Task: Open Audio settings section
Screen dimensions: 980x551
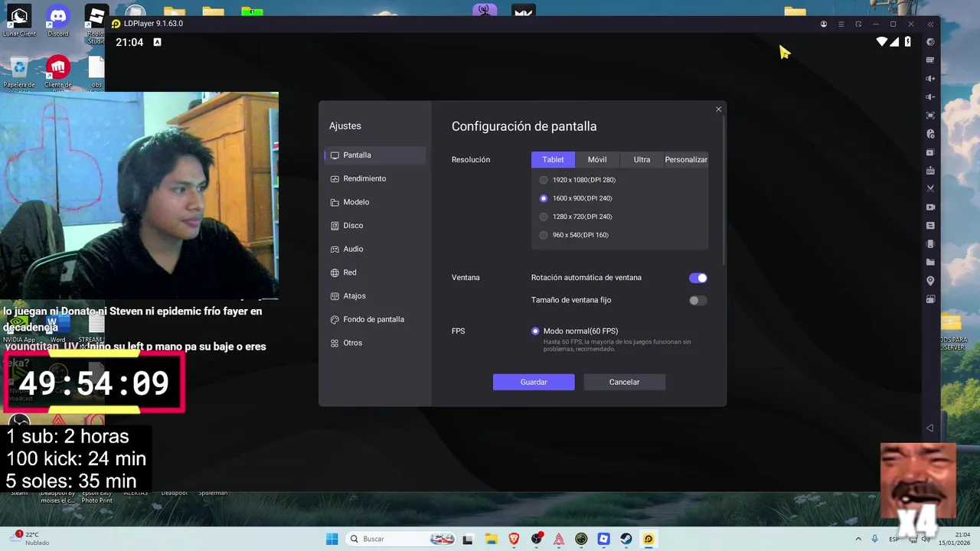Action: [375, 249]
